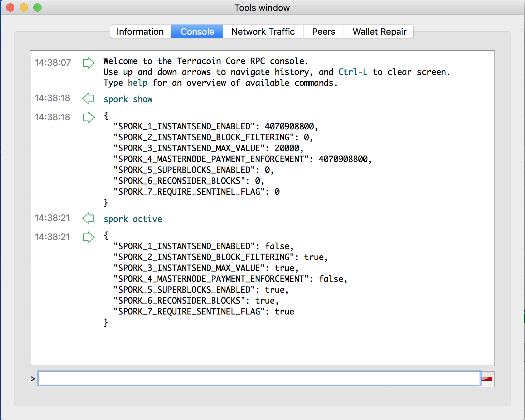Image resolution: width=525 pixels, height=420 pixels.
Task: Click the command arrow icon beside spork active
Action: (89, 218)
